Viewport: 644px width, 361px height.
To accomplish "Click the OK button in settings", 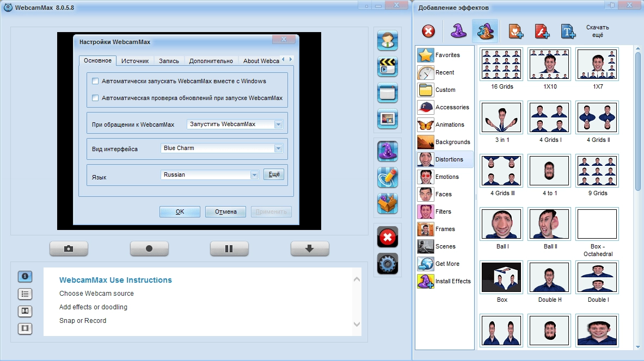I will [180, 211].
